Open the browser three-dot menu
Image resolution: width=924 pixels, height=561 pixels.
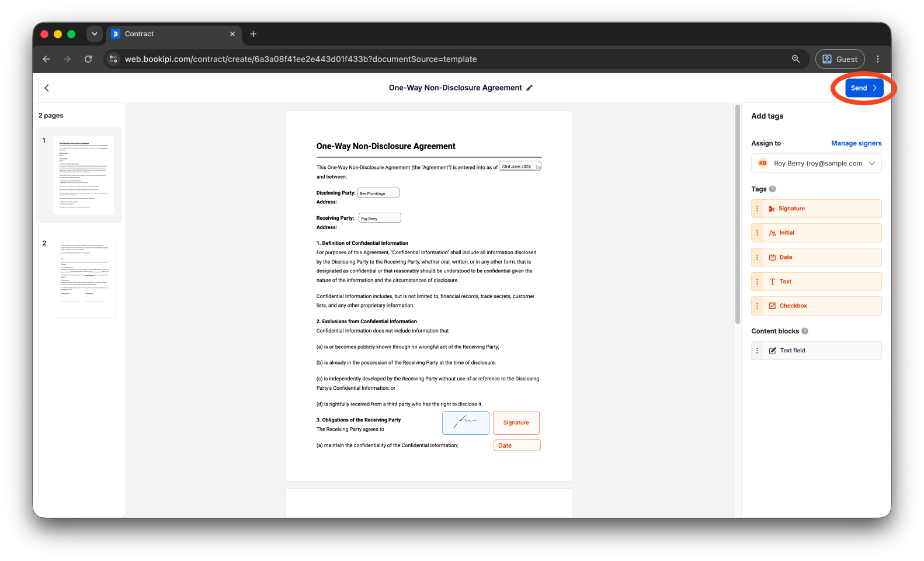(x=878, y=59)
